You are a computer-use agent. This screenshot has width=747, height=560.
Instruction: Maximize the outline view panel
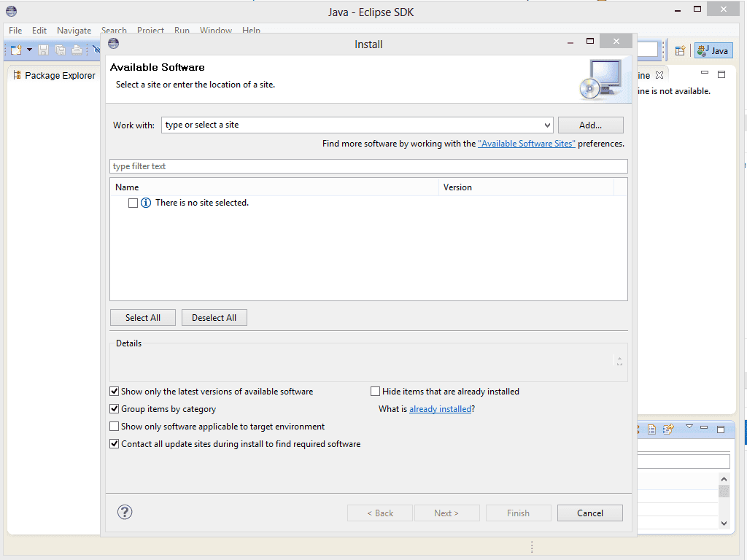coord(721,74)
